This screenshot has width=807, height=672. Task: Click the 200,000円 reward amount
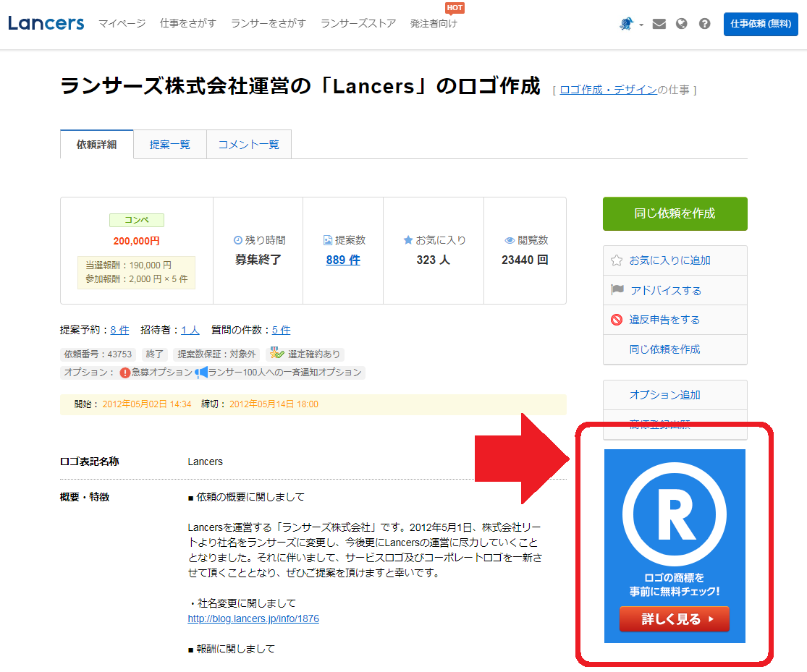pos(136,241)
